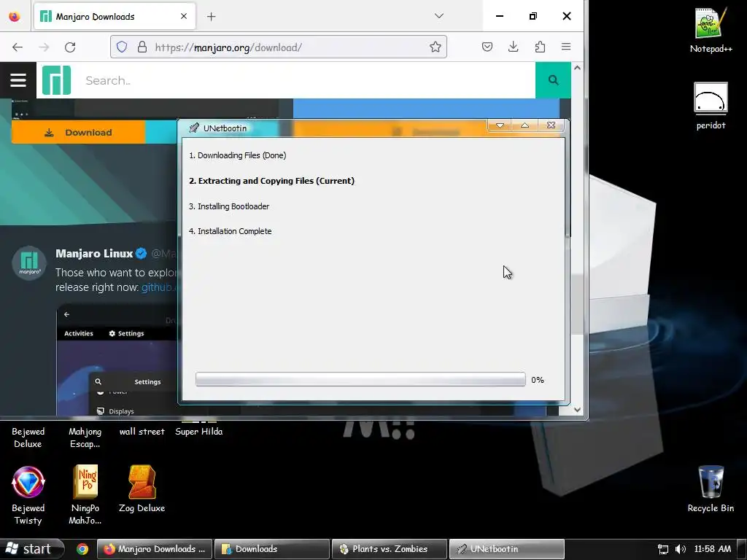Select Bejewed Deluxe desktop label
The width and height of the screenshot is (747, 560).
[x=28, y=437]
